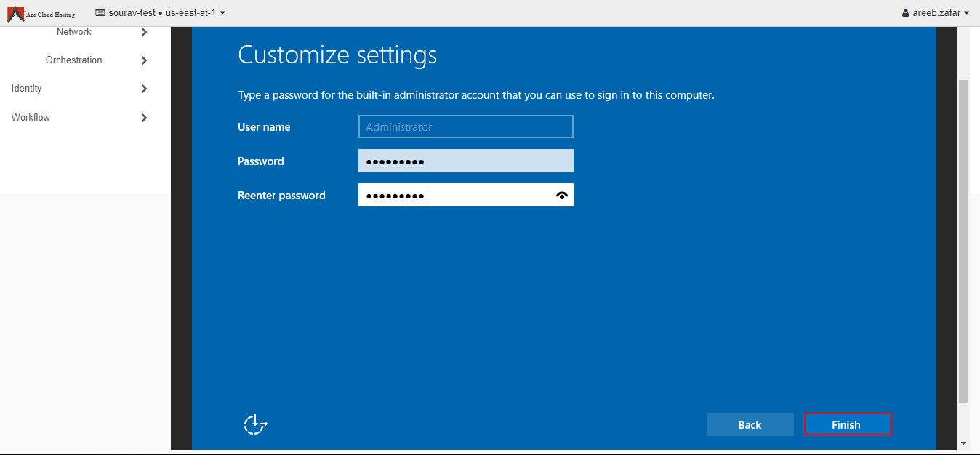Click the Ace Cloud Hosting logo
The height and width of the screenshot is (455, 980).
pos(41,13)
